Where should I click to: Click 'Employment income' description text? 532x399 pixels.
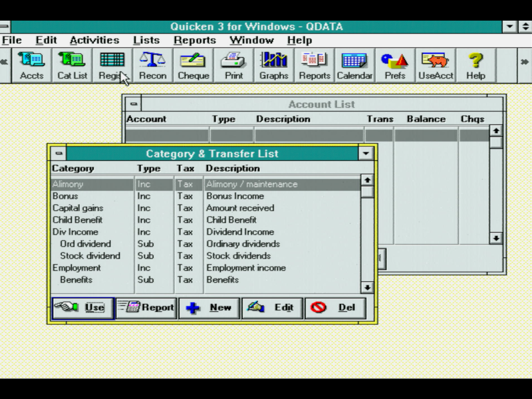[x=246, y=268]
